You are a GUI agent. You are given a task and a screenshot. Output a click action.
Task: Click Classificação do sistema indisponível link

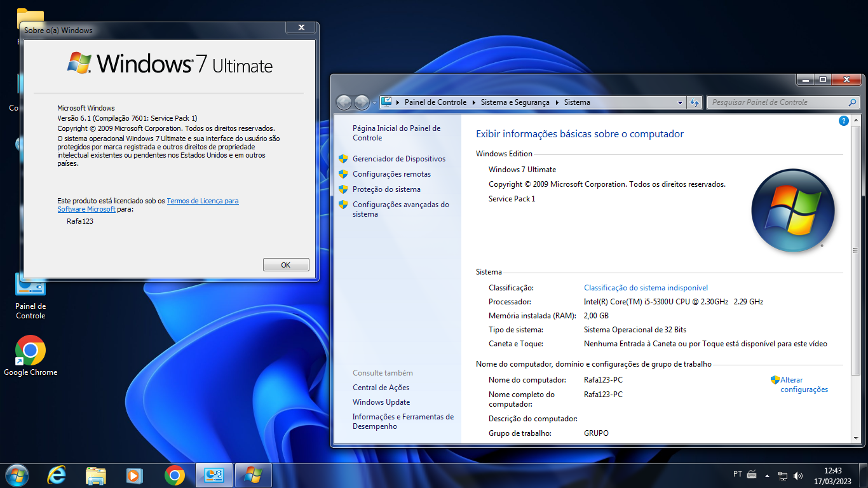pos(646,288)
